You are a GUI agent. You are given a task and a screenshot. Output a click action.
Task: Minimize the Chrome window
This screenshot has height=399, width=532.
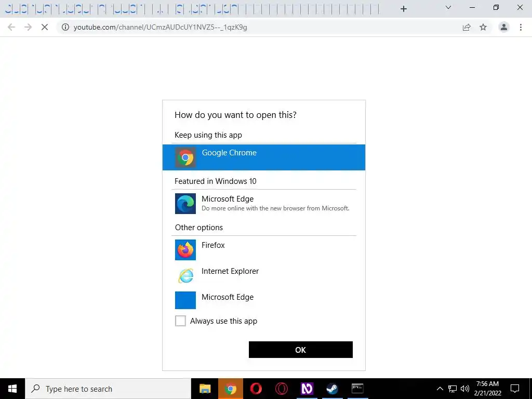pyautogui.click(x=472, y=7)
